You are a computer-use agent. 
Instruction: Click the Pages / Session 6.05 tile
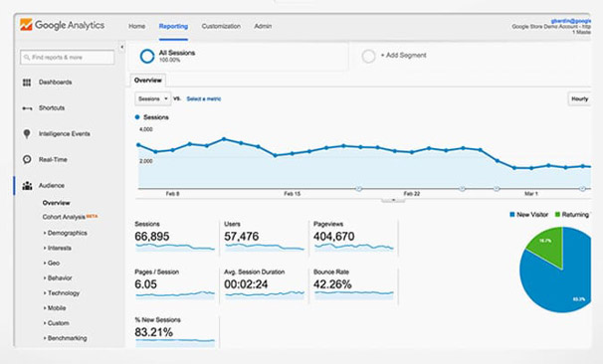click(x=175, y=284)
